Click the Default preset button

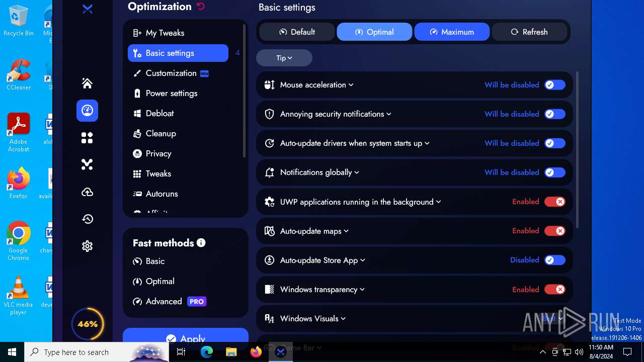(x=297, y=32)
